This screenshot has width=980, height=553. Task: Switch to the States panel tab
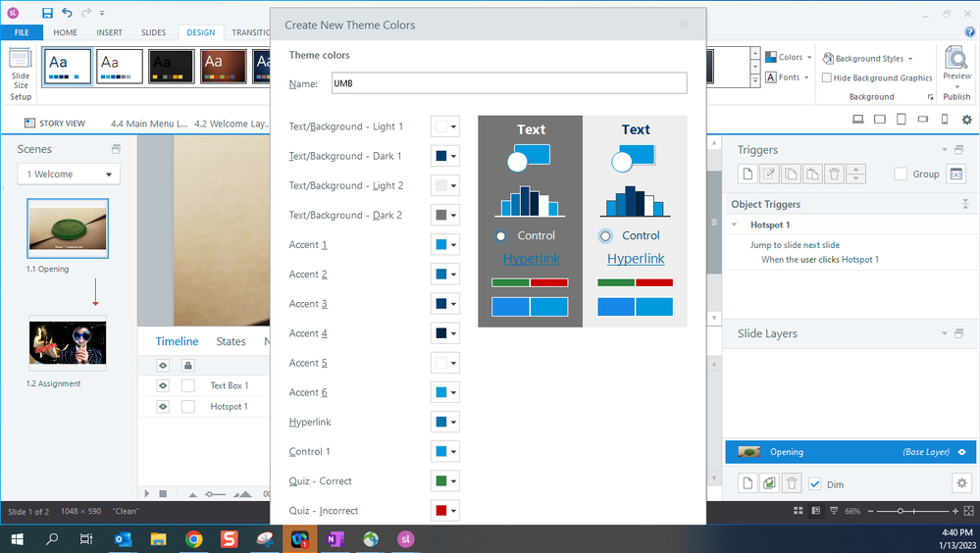point(231,341)
